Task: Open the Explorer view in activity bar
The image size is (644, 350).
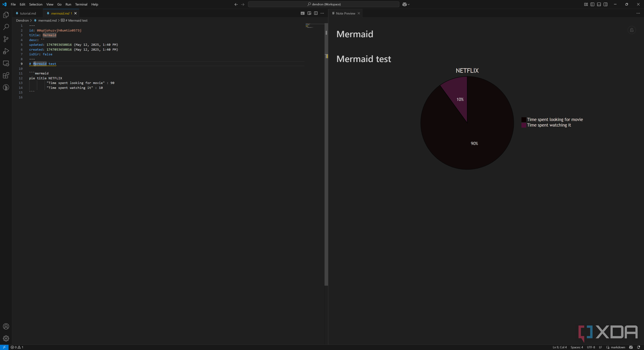Action: pyautogui.click(x=6, y=15)
